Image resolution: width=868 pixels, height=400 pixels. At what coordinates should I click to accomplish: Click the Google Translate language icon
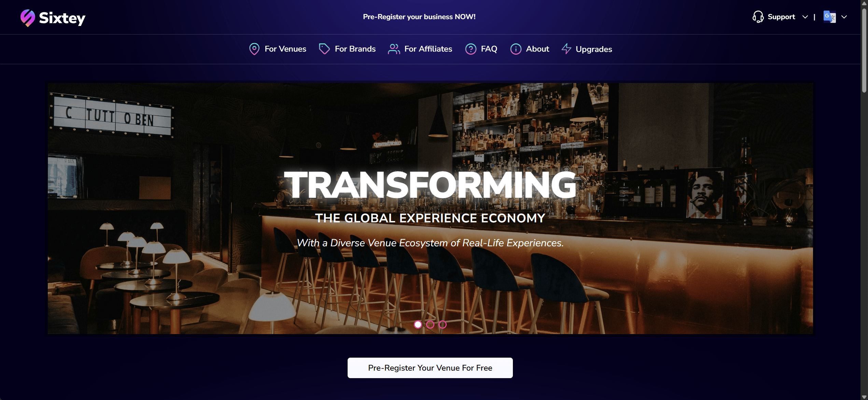click(x=829, y=17)
